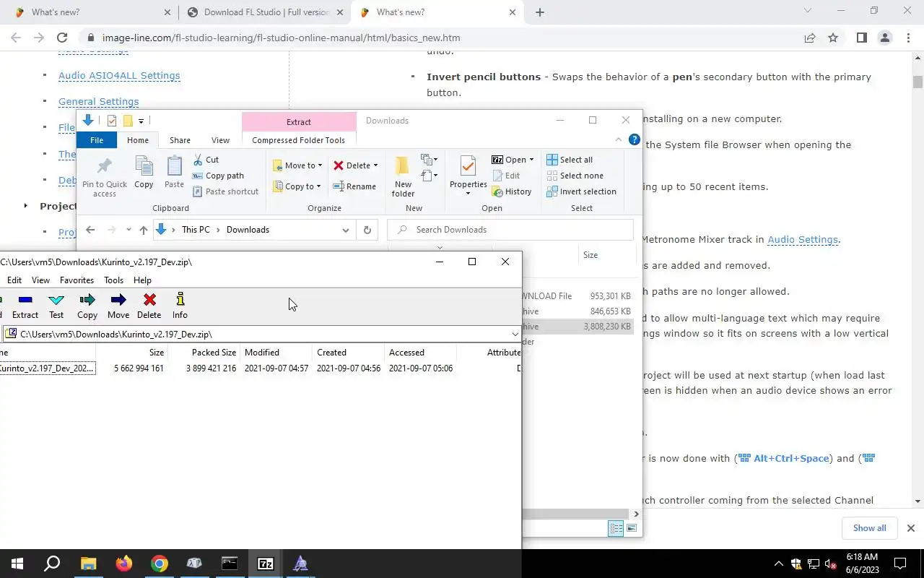Bookmark this page with the star icon
924x578 pixels.
coord(833,38)
